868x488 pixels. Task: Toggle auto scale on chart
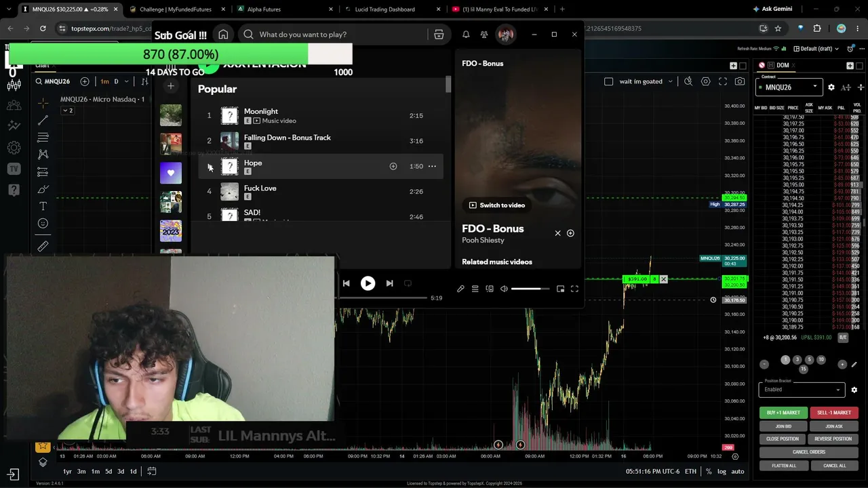click(738, 471)
